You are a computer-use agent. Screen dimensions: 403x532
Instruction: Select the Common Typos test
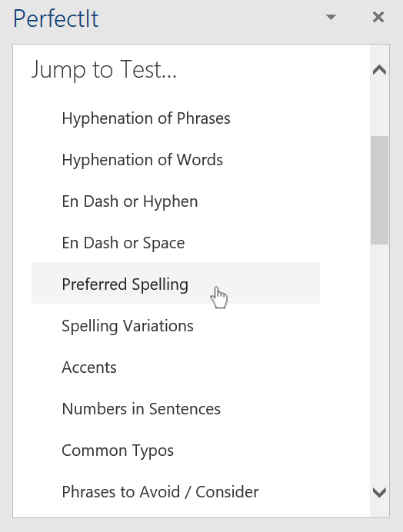pyautogui.click(x=175, y=451)
